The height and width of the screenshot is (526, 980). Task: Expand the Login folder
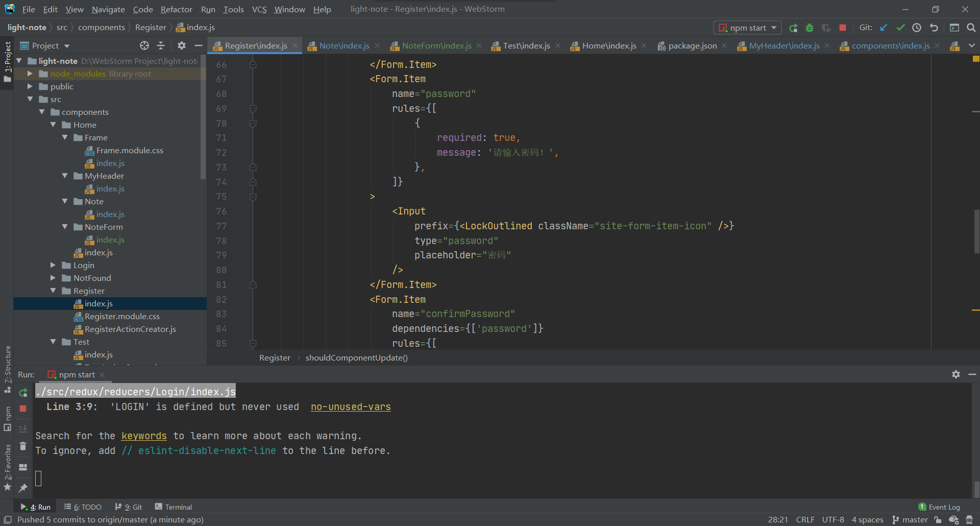(x=53, y=265)
